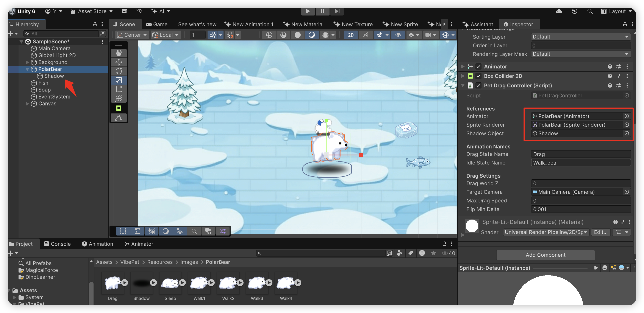Expand the Canvas object in Hierarchy

click(x=27, y=104)
